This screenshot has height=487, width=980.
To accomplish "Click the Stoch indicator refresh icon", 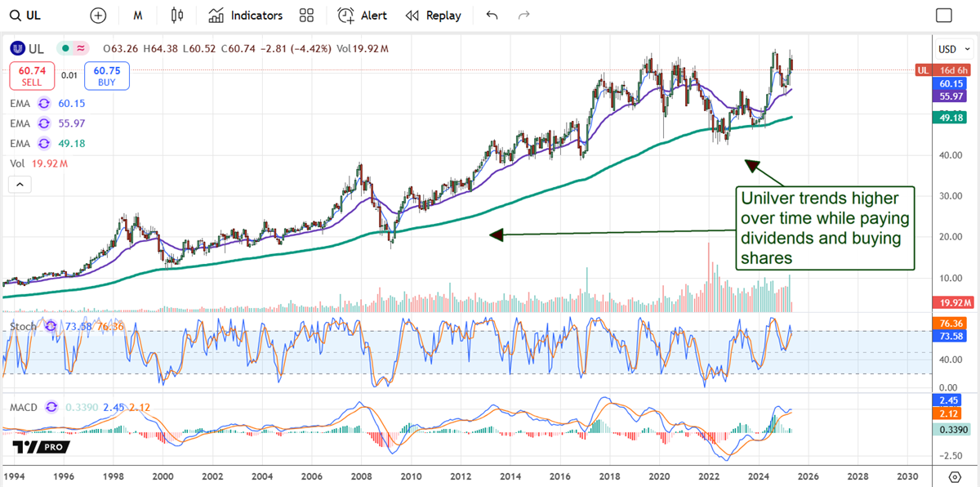I will click(51, 326).
